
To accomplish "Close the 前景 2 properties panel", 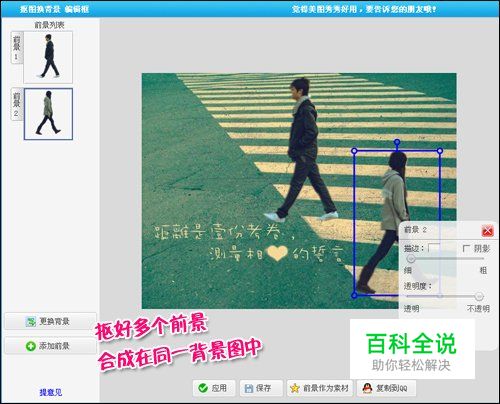I will click(487, 230).
